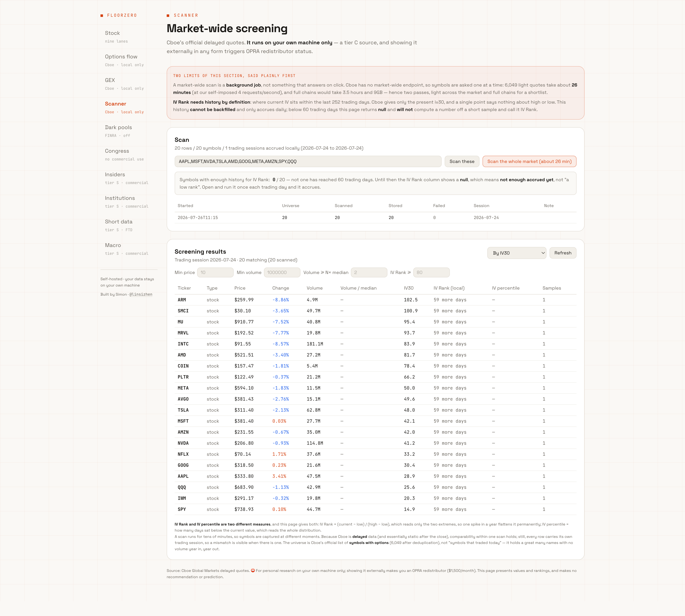
Task: Click SPY's IV30 value 14.9
Action: (x=409, y=509)
